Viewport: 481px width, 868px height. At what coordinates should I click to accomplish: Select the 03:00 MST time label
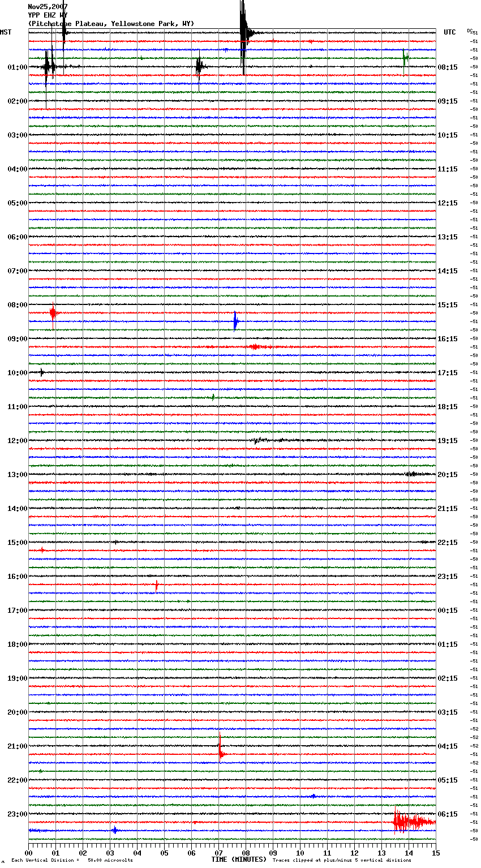pos(18,135)
